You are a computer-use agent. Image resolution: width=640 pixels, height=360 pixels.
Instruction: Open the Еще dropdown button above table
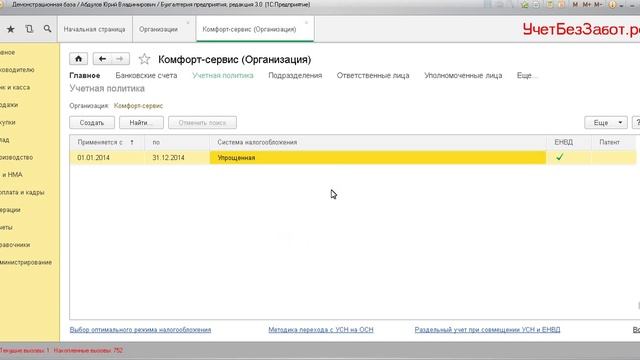(606, 122)
